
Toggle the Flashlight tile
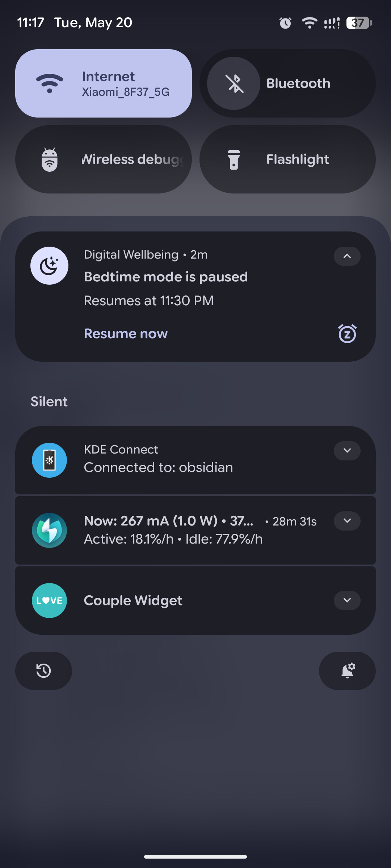tap(287, 159)
